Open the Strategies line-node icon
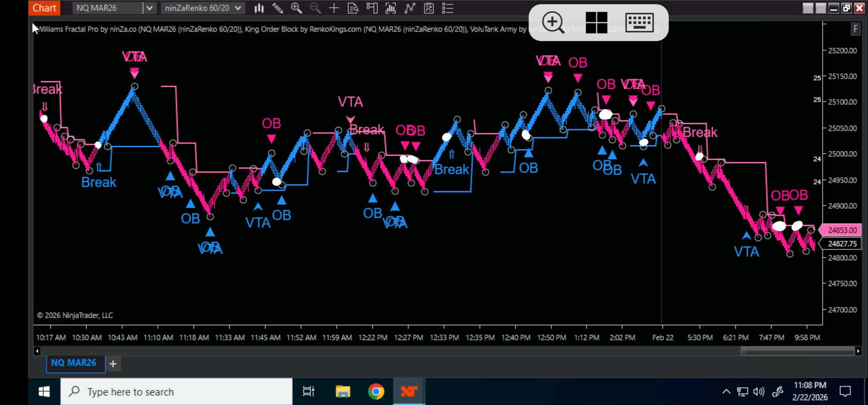This screenshot has height=405, width=868. point(410,8)
